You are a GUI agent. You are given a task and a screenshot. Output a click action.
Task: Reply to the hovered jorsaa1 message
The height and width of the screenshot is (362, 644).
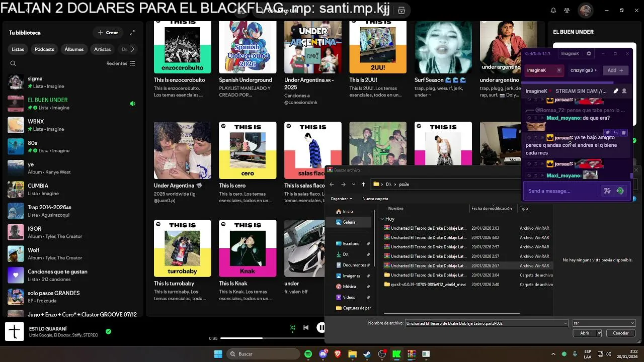coord(615,133)
